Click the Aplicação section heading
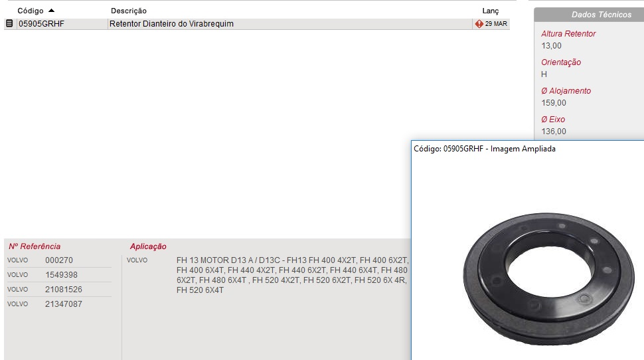The height and width of the screenshot is (360, 644). pyautogui.click(x=148, y=246)
